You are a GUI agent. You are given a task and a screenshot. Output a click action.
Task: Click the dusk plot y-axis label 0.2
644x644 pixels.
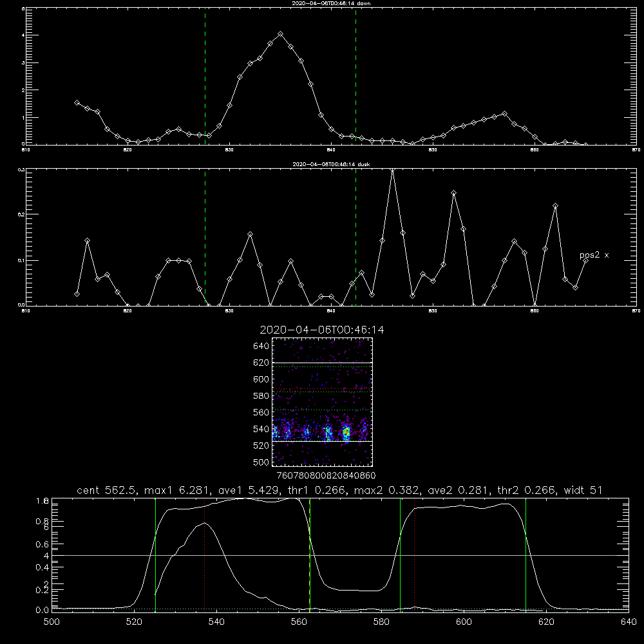point(21,214)
